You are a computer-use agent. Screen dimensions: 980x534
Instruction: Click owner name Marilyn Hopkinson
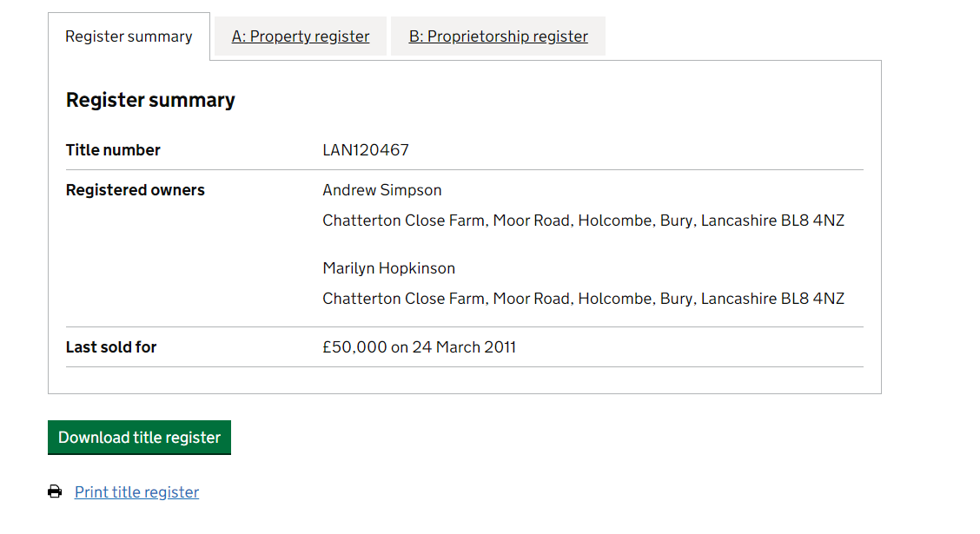(388, 268)
